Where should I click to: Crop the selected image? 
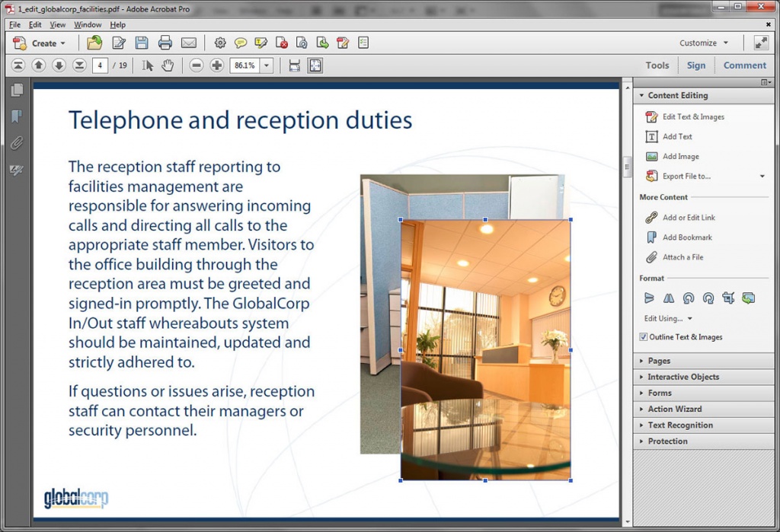pos(728,298)
